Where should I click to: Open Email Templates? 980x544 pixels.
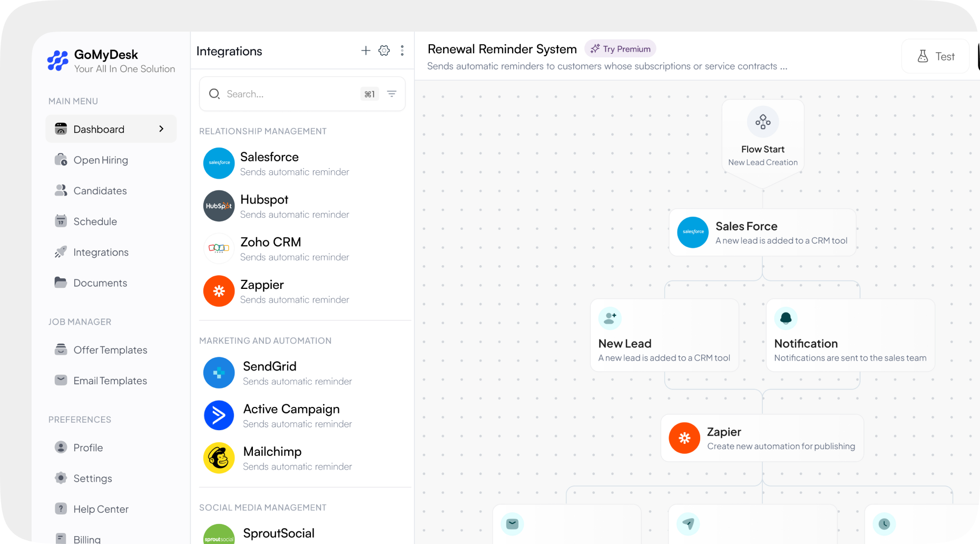pyautogui.click(x=110, y=381)
